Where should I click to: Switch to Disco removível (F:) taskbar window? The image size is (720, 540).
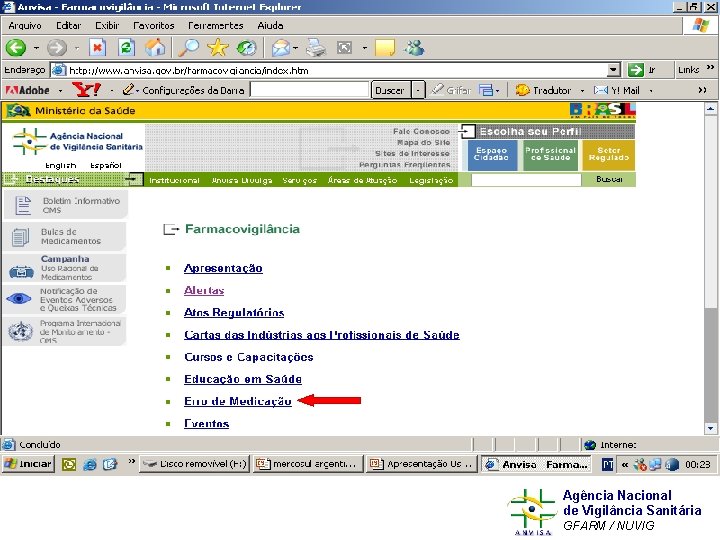[194, 464]
